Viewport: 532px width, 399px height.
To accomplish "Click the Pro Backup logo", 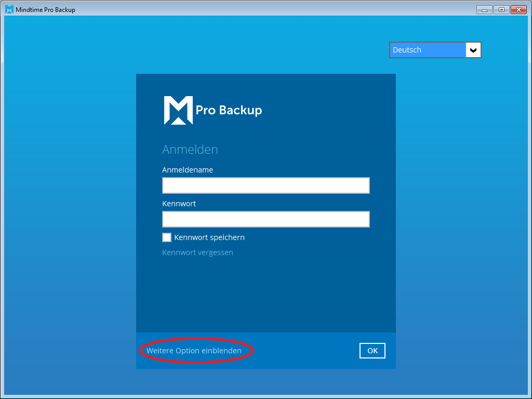I will [x=212, y=110].
